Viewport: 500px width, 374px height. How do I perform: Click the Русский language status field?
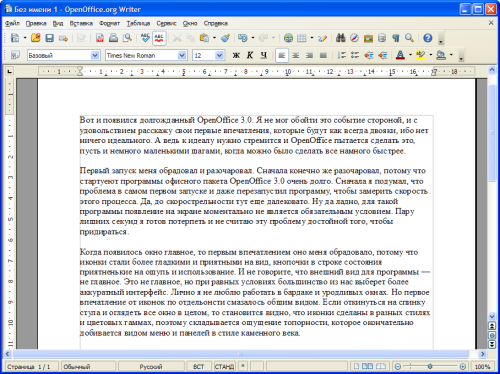pos(151,367)
